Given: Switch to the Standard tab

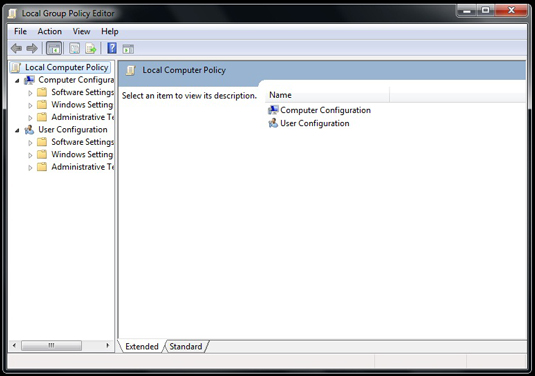Looking at the screenshot, I should point(186,346).
